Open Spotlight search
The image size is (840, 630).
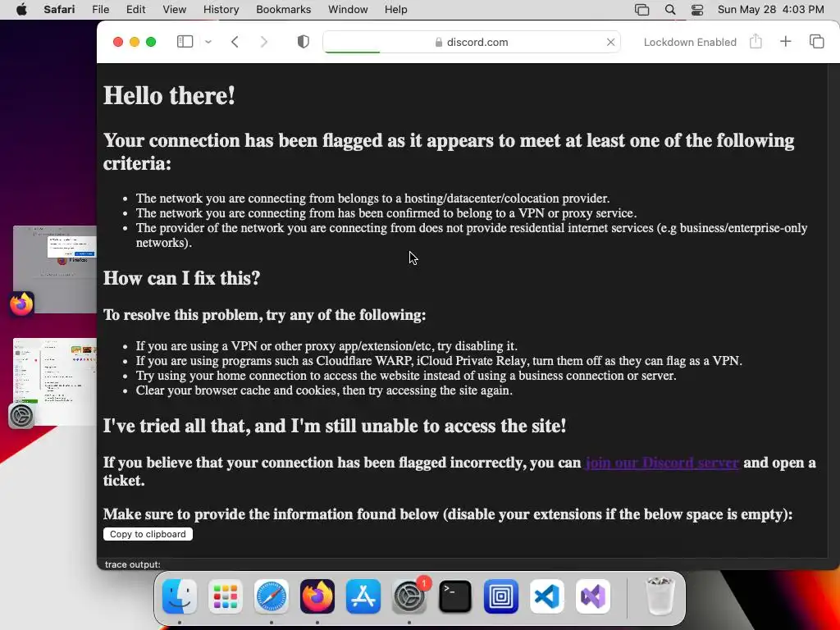click(x=669, y=10)
